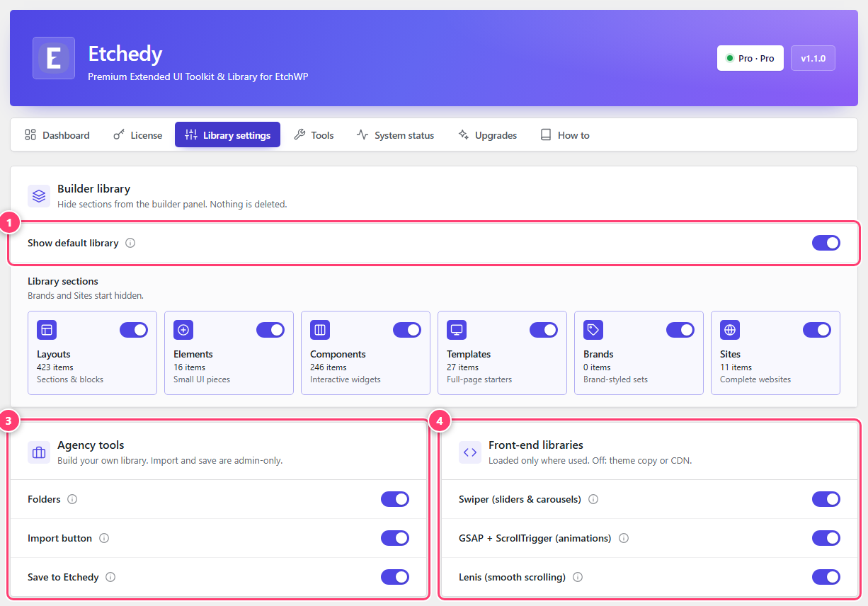Click the Builder library heading
This screenshot has height=606, width=868.
click(x=94, y=189)
